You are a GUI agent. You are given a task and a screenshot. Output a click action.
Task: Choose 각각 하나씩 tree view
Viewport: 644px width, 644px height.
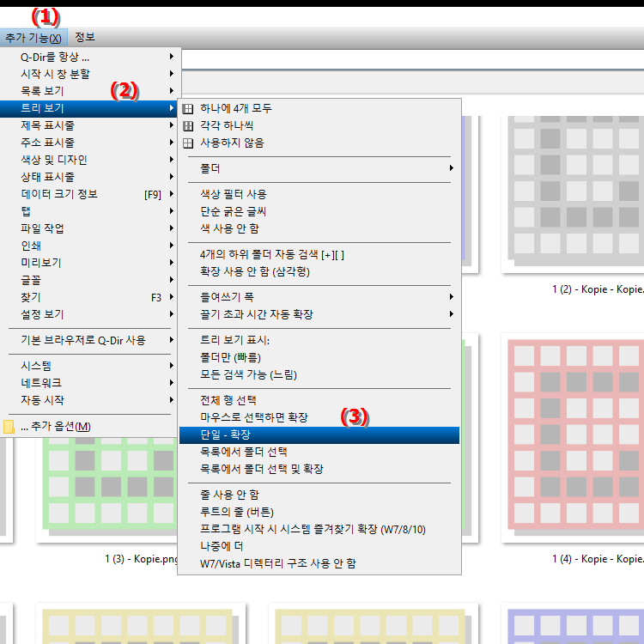[x=319, y=125]
